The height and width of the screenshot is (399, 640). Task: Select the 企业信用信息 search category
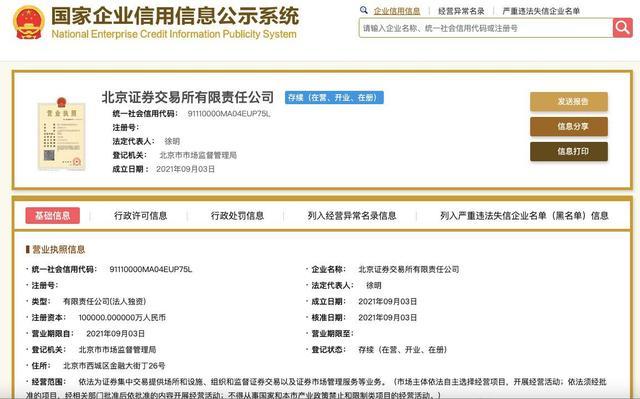pos(397,11)
